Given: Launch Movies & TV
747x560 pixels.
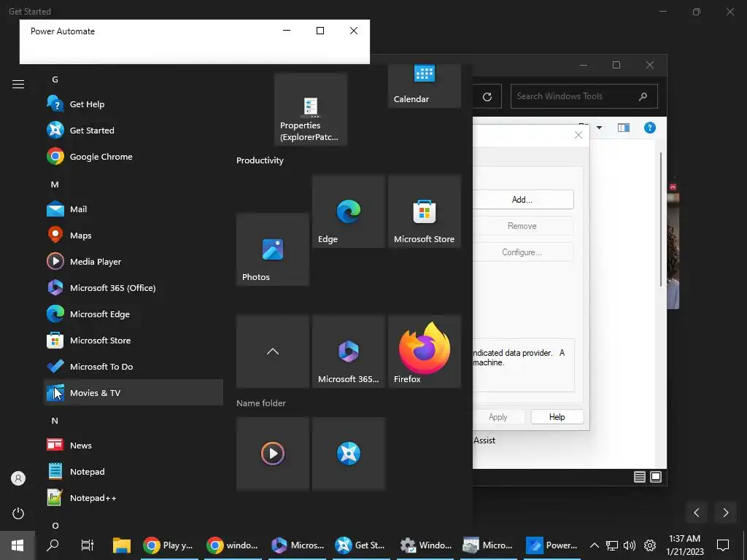Looking at the screenshot, I should tap(133, 392).
